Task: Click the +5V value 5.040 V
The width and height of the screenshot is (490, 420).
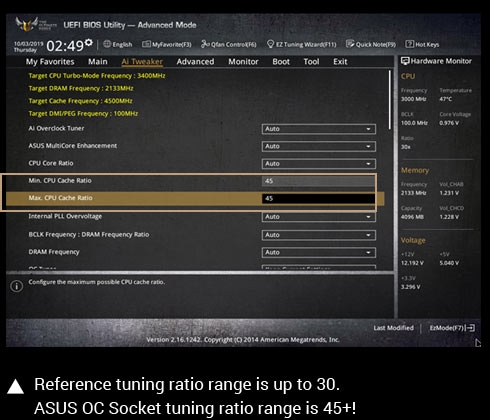Action: tap(449, 263)
